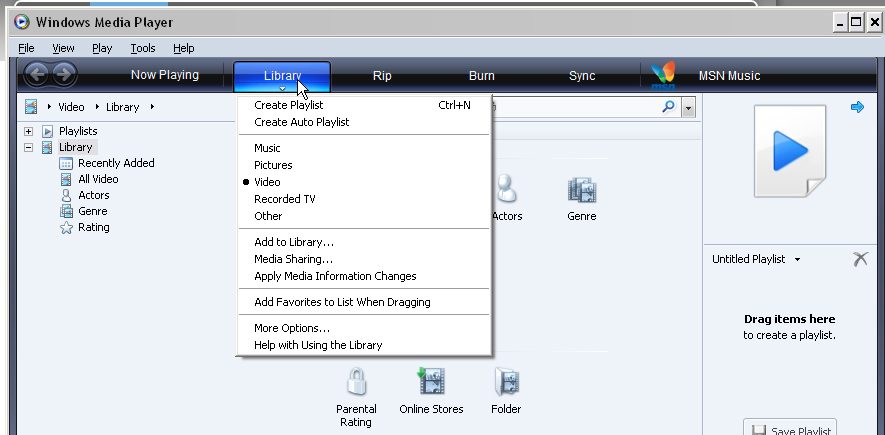Click the Back navigation arrow button
Viewport: 885px width, 435px height.
point(37,74)
